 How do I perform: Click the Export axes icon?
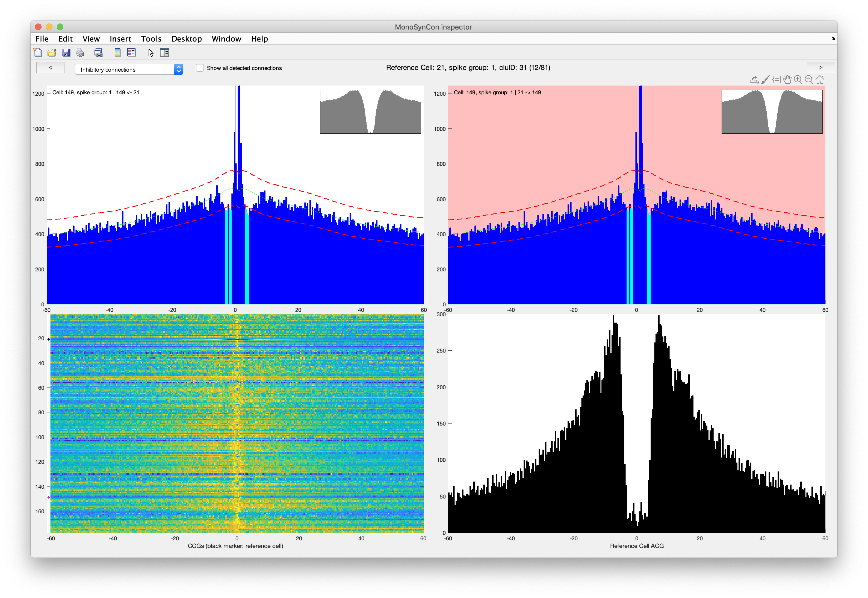(x=754, y=80)
